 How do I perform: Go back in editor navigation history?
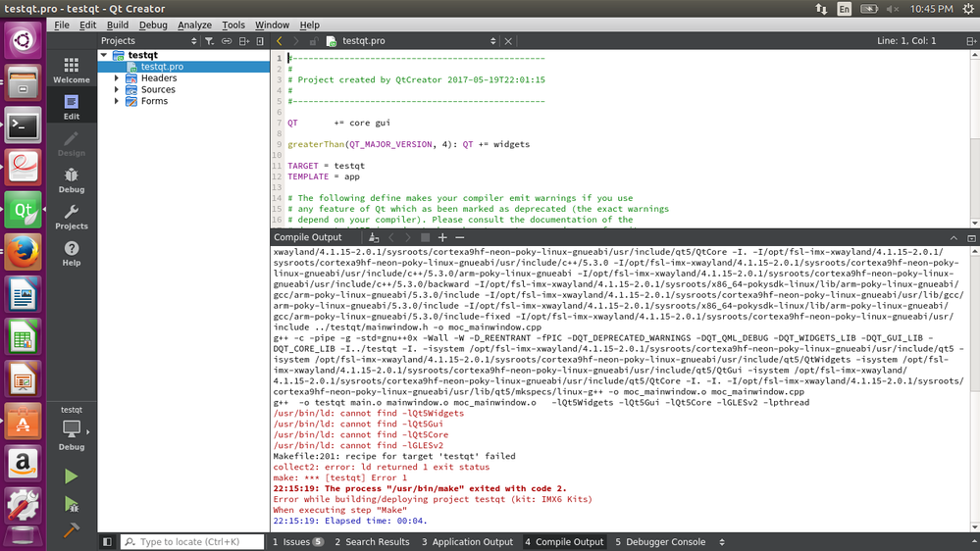(280, 41)
